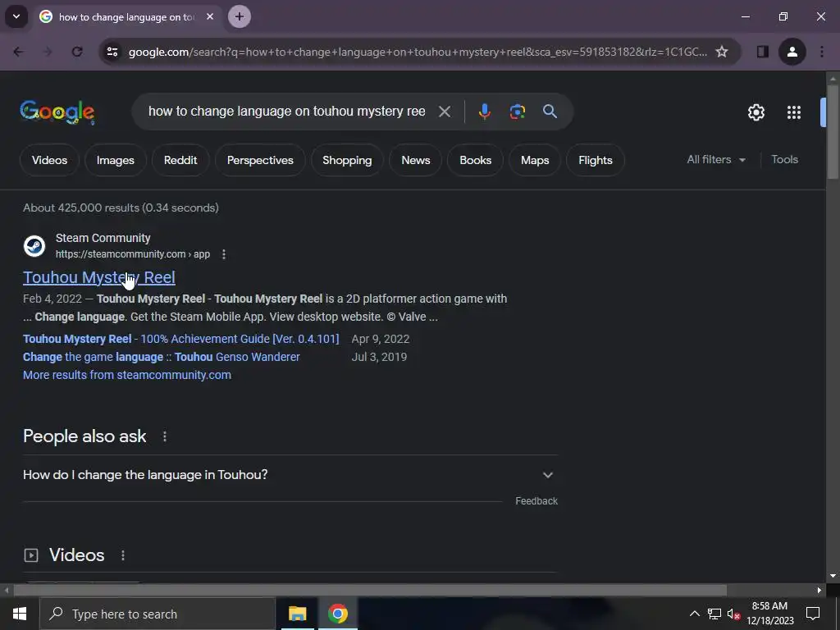Open File Explorer from the taskbar
This screenshot has height=630, width=840.
coord(297,614)
